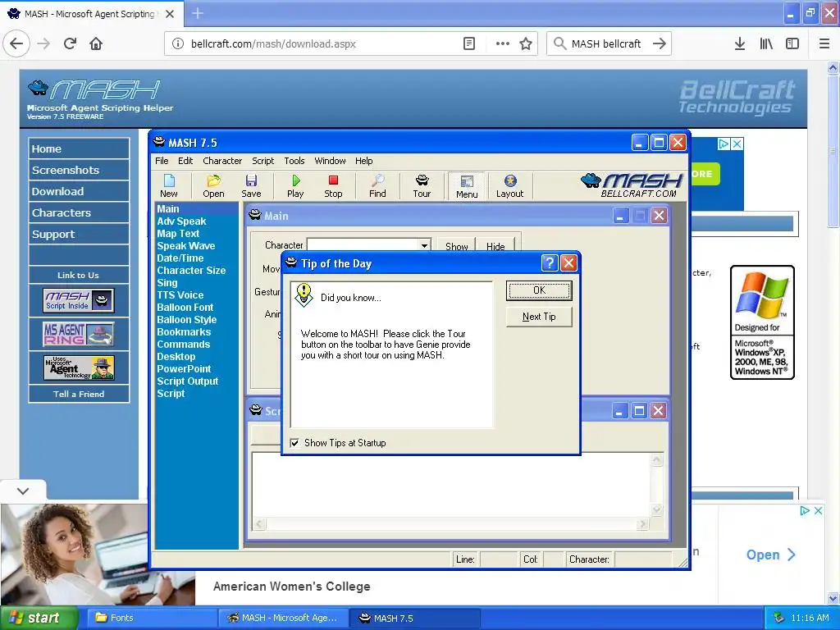
Task: Click Open on the bottom advertisement
Action: tap(770, 555)
